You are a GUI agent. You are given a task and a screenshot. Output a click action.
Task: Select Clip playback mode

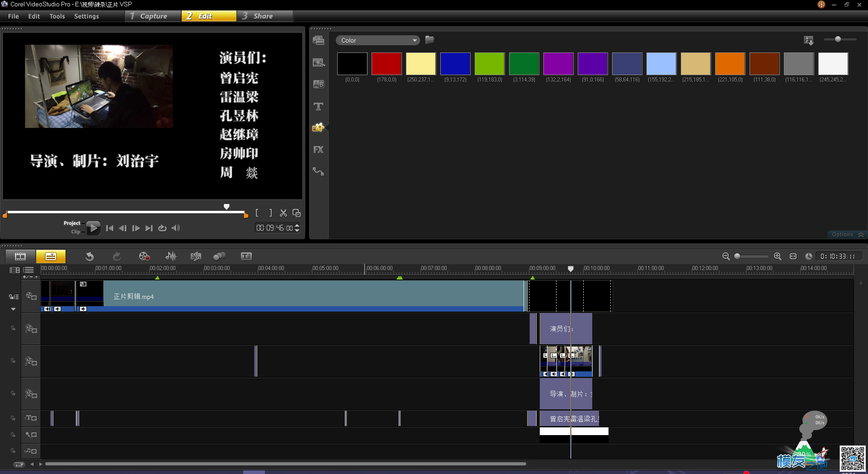[x=75, y=232]
